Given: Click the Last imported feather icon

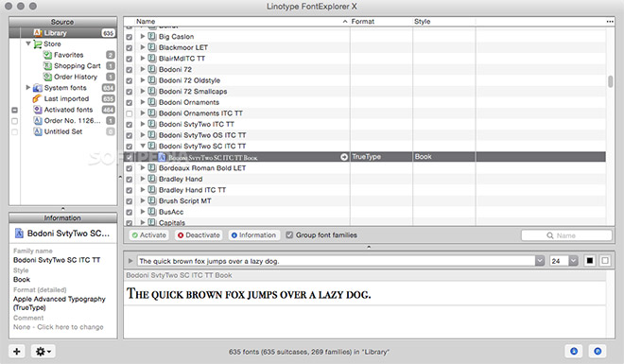Looking at the screenshot, I should 37,98.
